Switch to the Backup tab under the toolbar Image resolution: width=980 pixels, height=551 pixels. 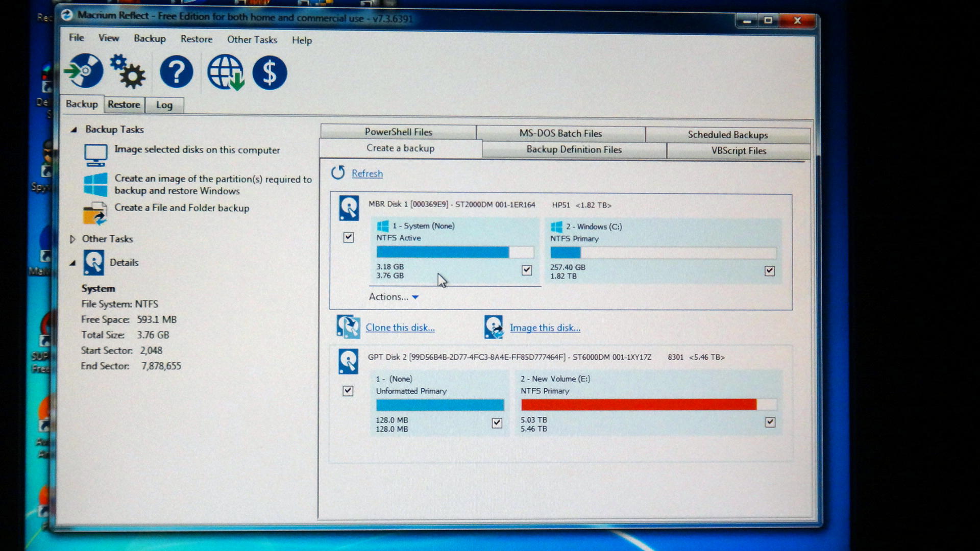tap(82, 104)
